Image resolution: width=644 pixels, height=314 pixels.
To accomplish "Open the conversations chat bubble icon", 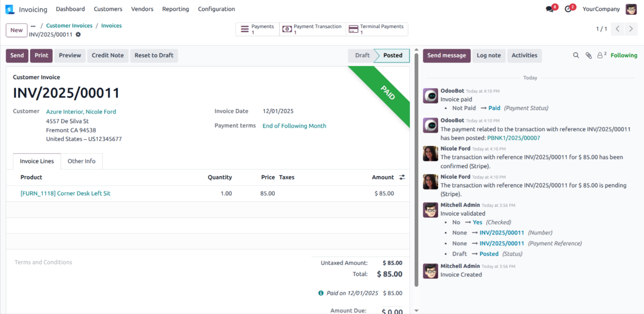I will pos(550,9).
